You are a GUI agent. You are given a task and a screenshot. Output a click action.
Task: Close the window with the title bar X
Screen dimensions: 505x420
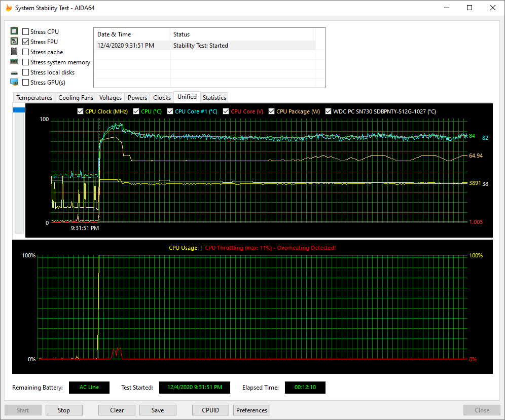[493, 8]
